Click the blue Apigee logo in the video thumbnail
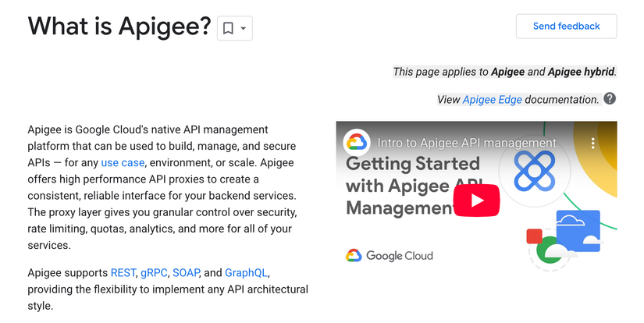Screen dimensions: 644x323 [535, 171]
